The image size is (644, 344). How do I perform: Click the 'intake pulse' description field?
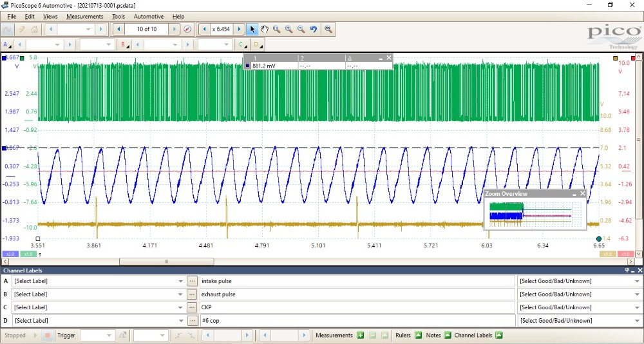click(357, 281)
